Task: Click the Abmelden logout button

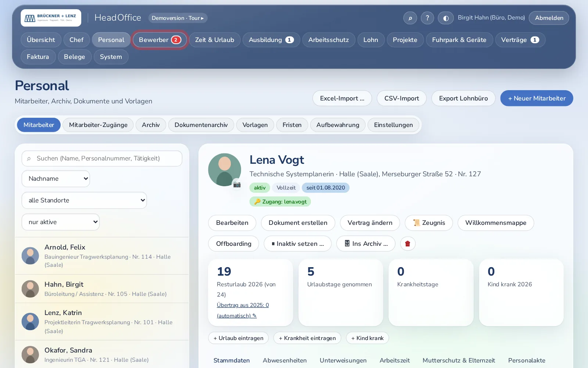Action: tap(549, 18)
